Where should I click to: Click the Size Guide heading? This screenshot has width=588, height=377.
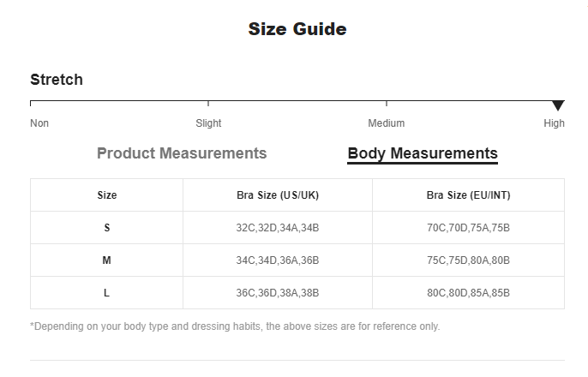point(297,29)
